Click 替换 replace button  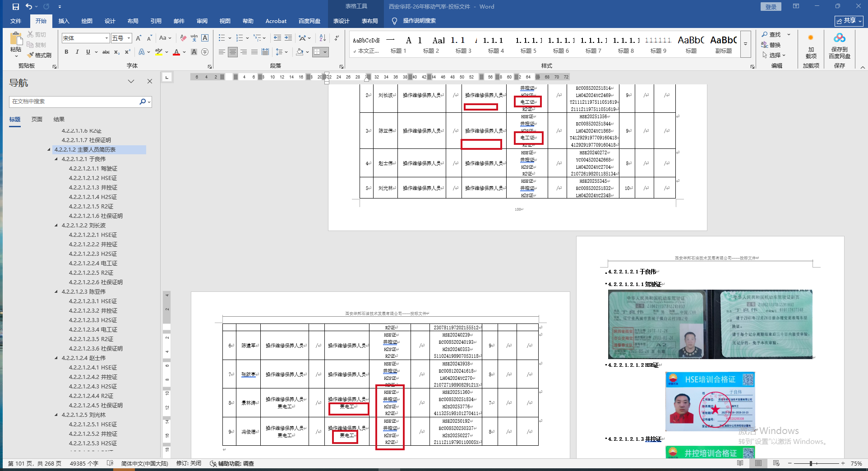click(771, 45)
